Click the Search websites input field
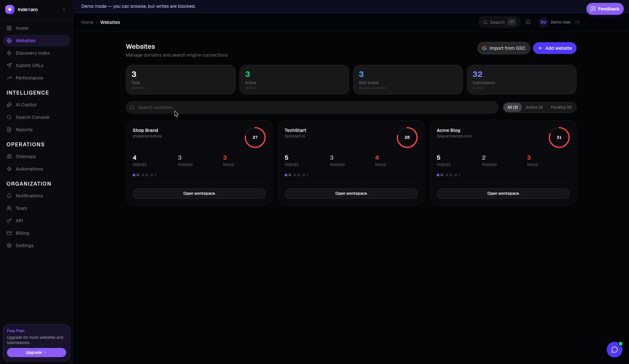 tap(312, 107)
